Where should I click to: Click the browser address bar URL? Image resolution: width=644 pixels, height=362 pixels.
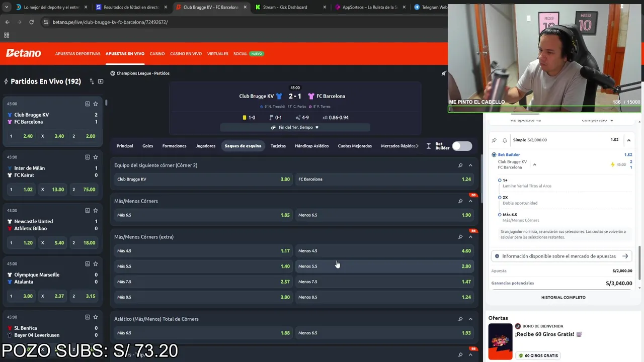tap(110, 22)
